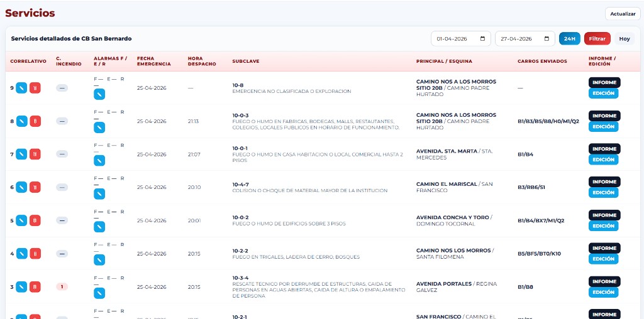This screenshot has width=644, height=319.
Task: Open INFORME for service 3 Avenida Portales
Action: pos(604,282)
